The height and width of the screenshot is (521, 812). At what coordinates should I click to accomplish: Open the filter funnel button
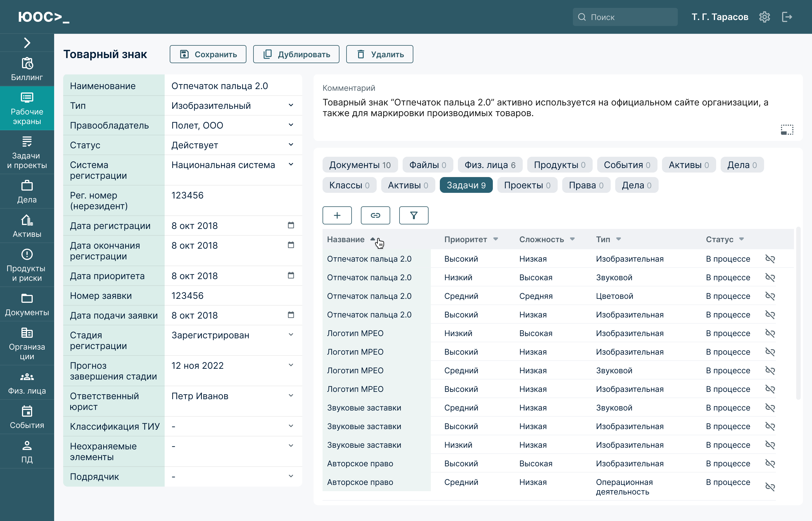(413, 215)
